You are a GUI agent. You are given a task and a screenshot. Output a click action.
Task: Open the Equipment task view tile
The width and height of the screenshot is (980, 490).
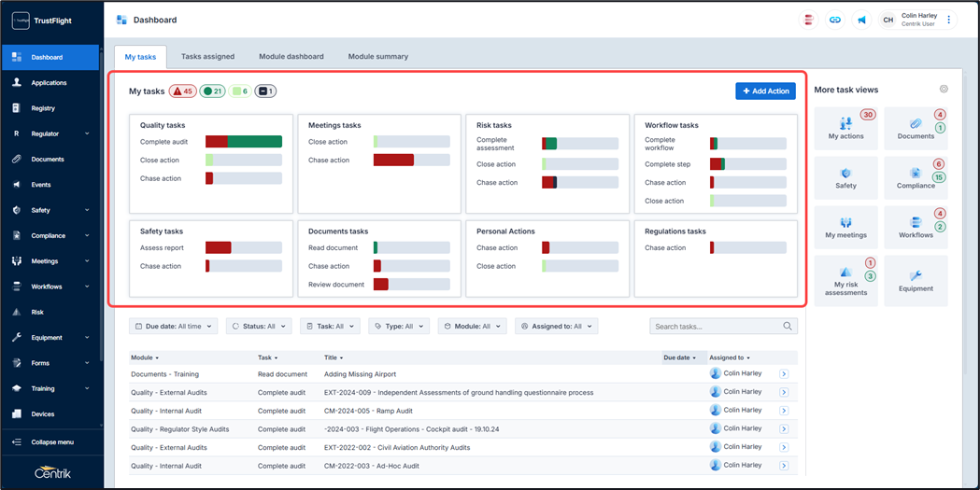916,281
